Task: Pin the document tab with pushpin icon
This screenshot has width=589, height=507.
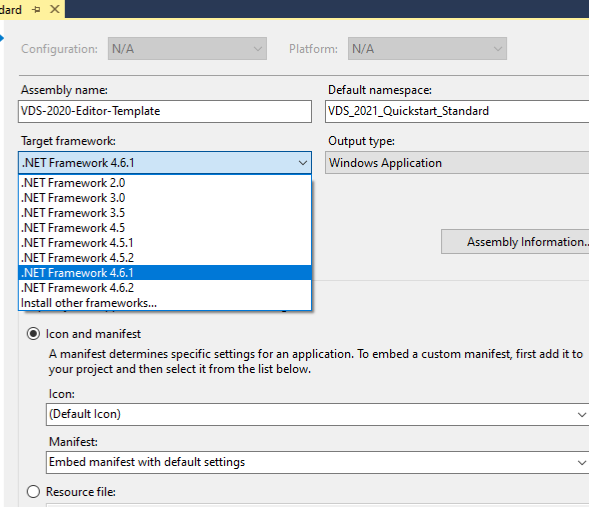Action: click(x=36, y=9)
